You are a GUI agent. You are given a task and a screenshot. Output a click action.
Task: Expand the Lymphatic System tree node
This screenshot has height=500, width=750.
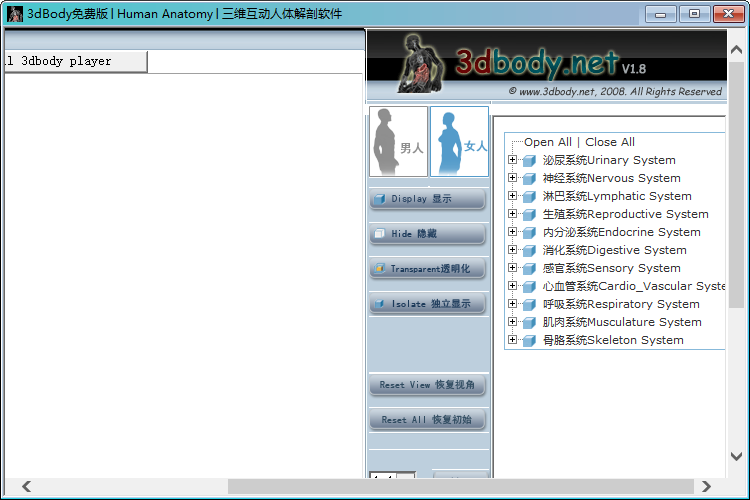click(x=512, y=196)
